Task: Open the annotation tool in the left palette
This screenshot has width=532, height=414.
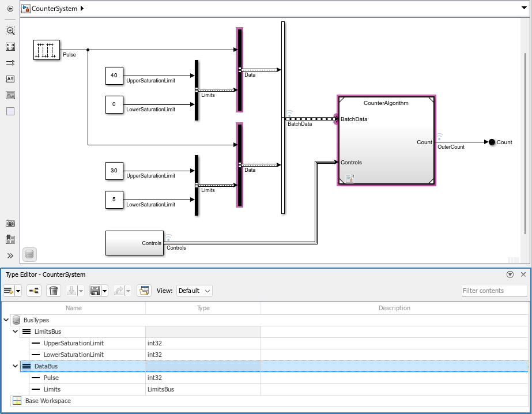Action: coord(9,79)
